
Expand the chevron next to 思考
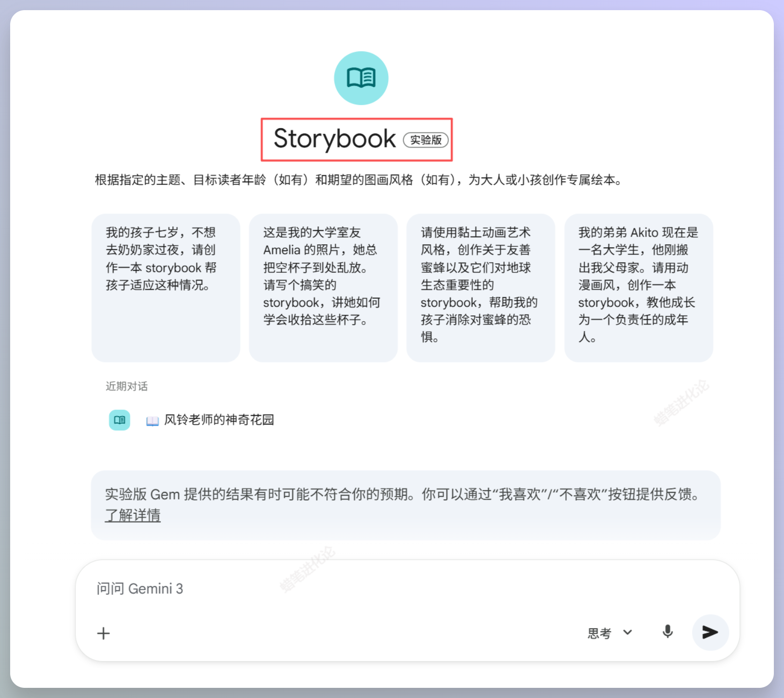628,633
